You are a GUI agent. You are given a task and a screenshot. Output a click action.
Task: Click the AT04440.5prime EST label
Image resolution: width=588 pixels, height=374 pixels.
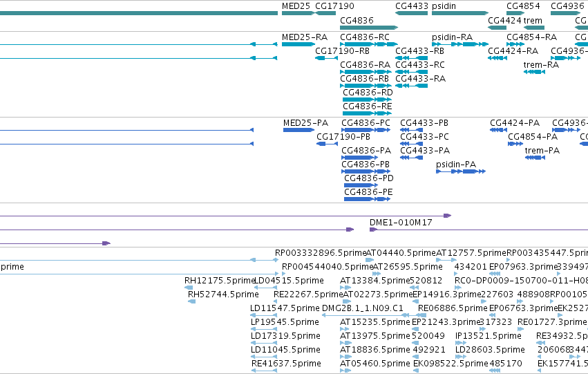click(401, 253)
